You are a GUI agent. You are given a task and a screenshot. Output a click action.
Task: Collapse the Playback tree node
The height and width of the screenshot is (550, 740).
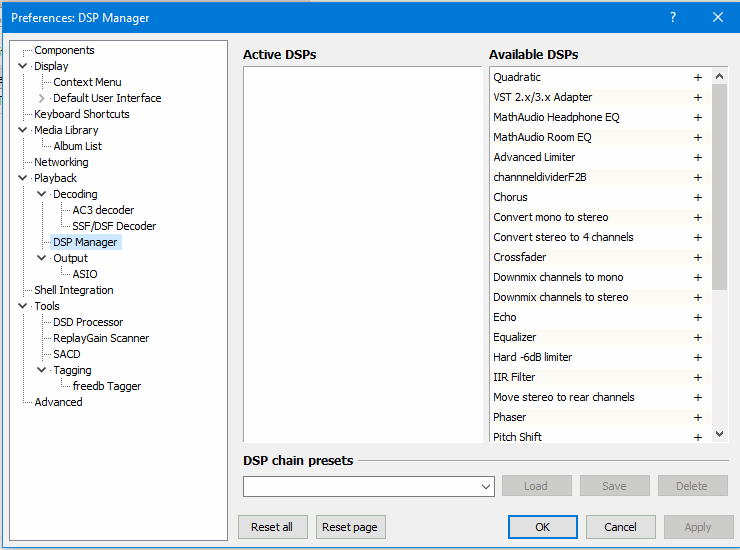23,178
